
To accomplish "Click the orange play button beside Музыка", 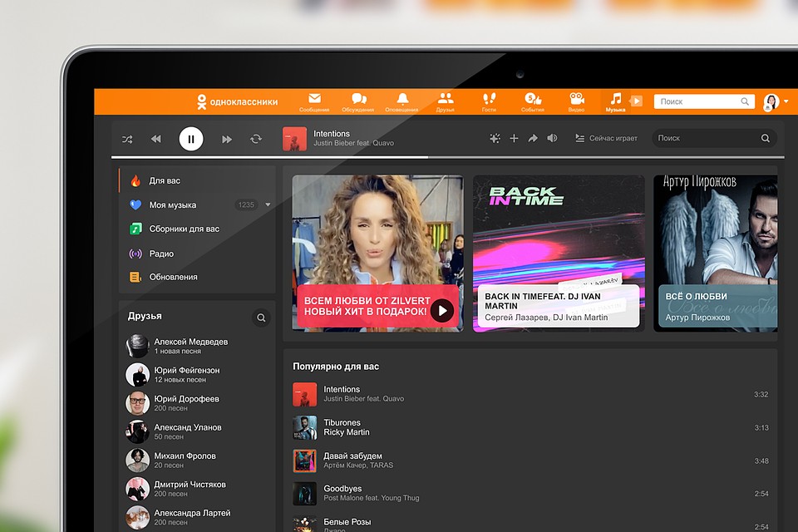I will coord(636,101).
